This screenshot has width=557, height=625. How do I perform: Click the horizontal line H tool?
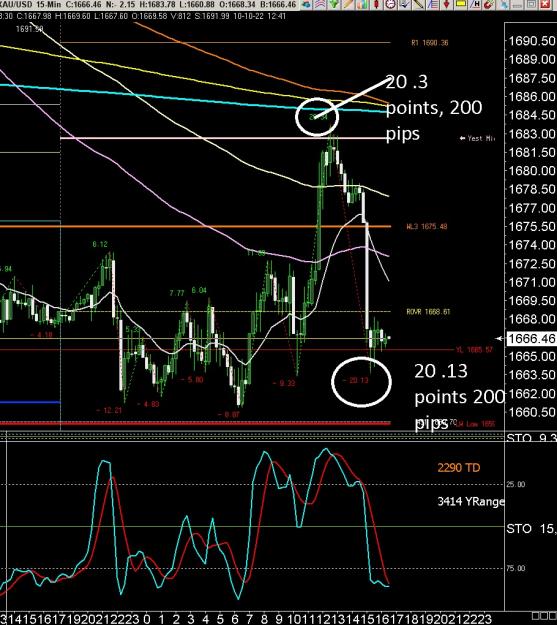[475, 4]
